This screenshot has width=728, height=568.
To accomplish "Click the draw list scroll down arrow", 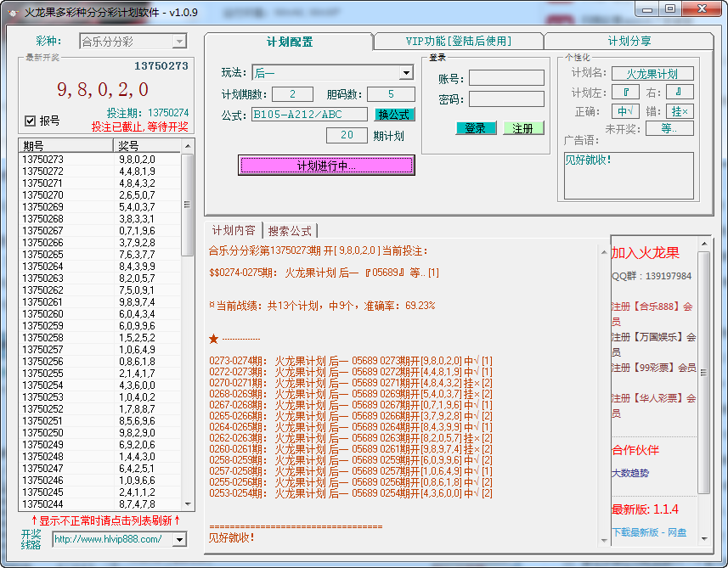I will click(188, 504).
